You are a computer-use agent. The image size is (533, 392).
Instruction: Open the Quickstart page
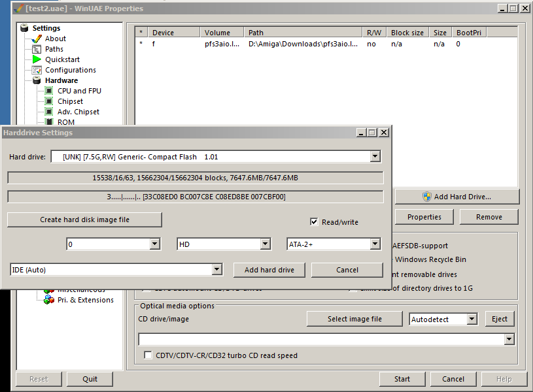coord(36,59)
